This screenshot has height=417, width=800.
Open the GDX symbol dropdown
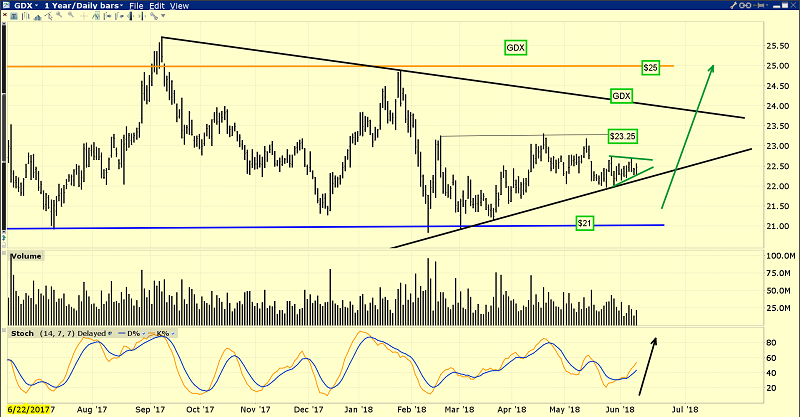click(x=37, y=6)
